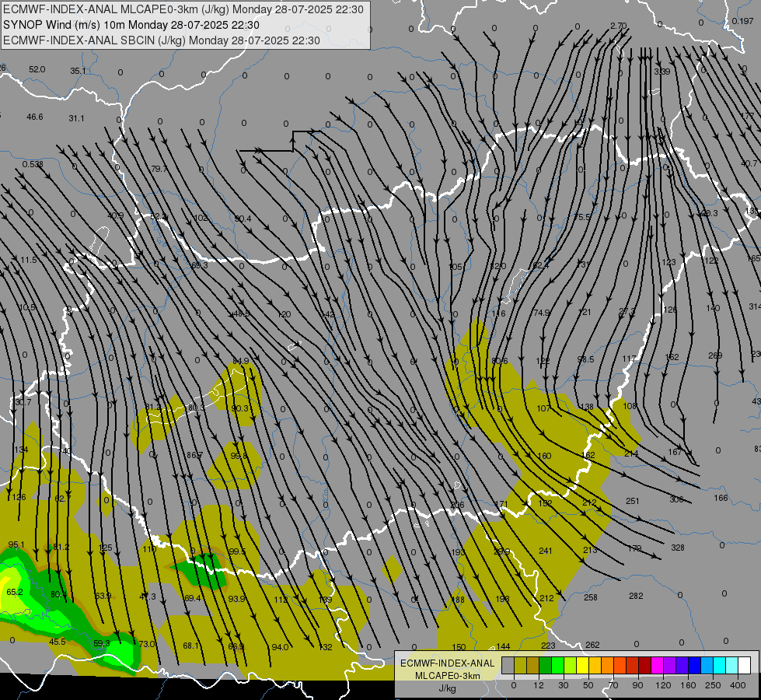The height and width of the screenshot is (700, 761).
Task: Click the map value 75.5
Action: (x=583, y=217)
